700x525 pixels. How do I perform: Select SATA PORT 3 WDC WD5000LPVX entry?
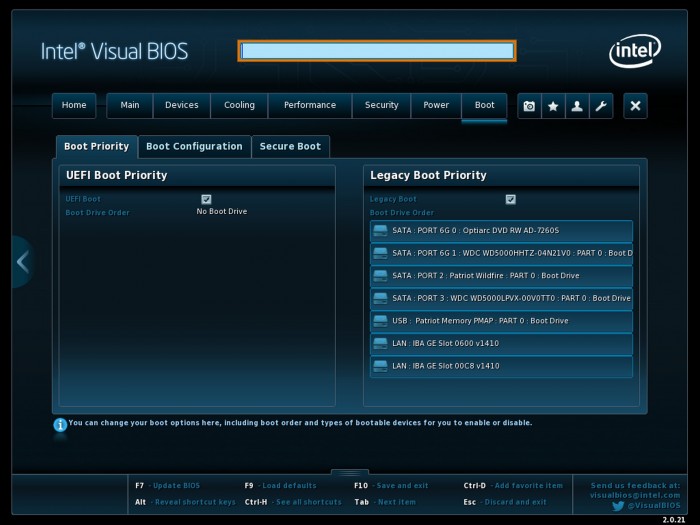pos(501,298)
